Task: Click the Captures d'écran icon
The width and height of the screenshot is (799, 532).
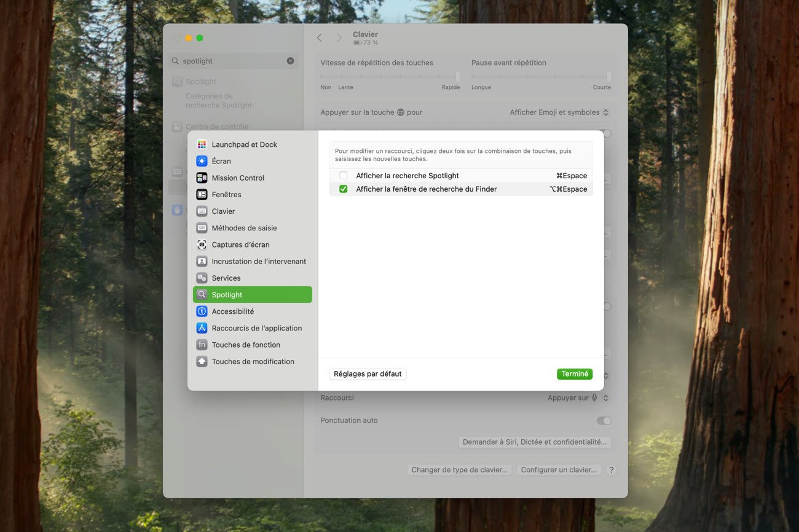Action: coord(202,244)
